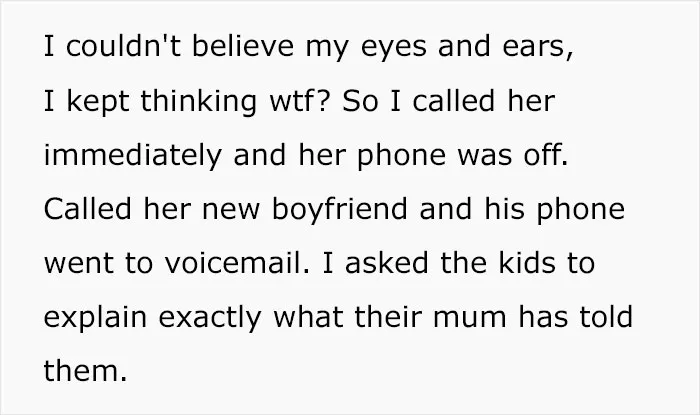This screenshot has width=700, height=415.
Task: Click the word "Called" starting fourth line
Action: (88, 209)
